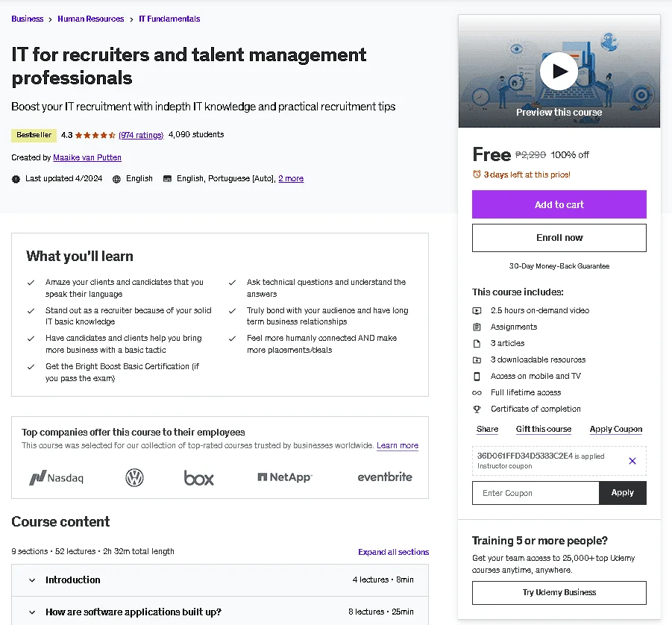Screen dimensions: 672x625
Task: Expand the Introduction section
Action: 220,580
